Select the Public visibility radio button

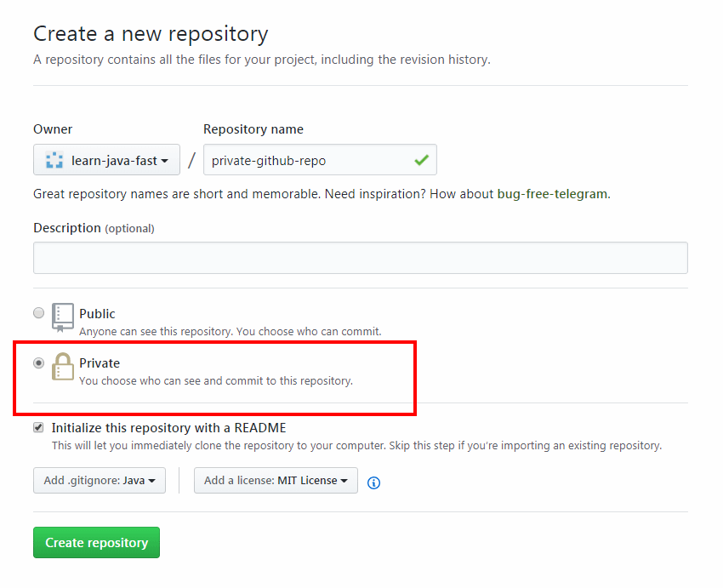(x=38, y=312)
